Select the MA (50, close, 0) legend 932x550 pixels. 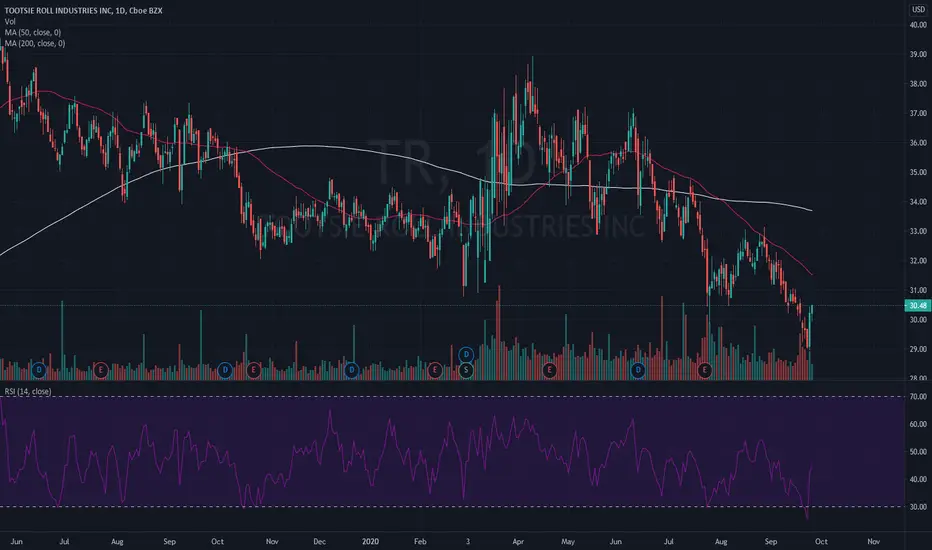[33, 32]
